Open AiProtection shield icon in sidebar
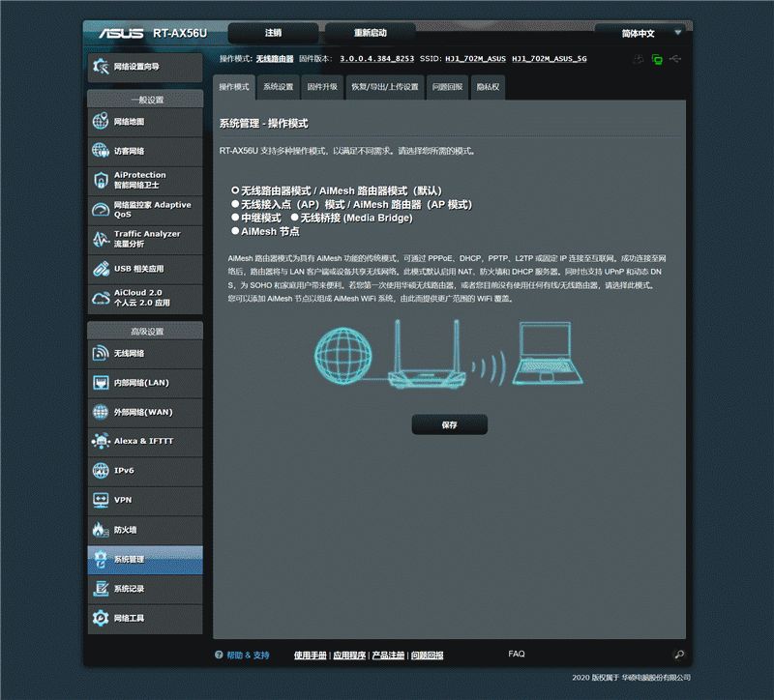Image resolution: width=774 pixels, height=700 pixels. (x=101, y=180)
